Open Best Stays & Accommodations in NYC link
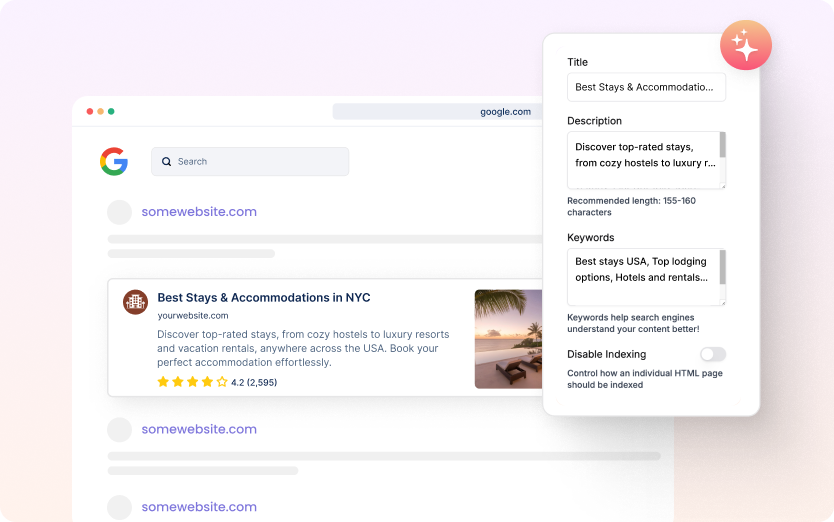Screen dimensions: 834x522 coord(264,298)
